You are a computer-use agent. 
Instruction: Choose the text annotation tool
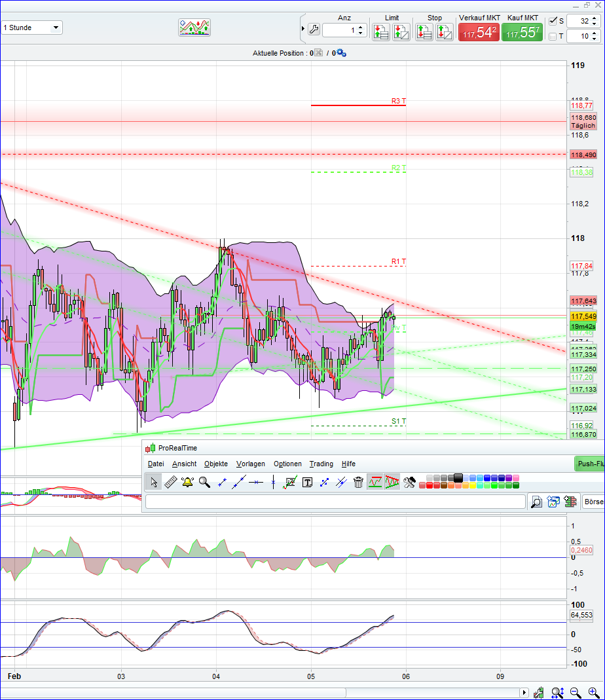pyautogui.click(x=307, y=483)
